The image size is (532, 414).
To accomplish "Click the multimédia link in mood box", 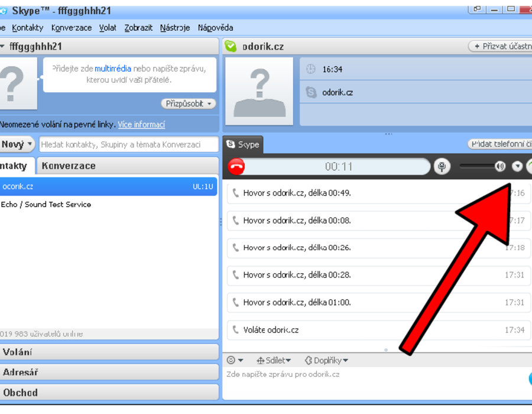I will tap(113, 69).
